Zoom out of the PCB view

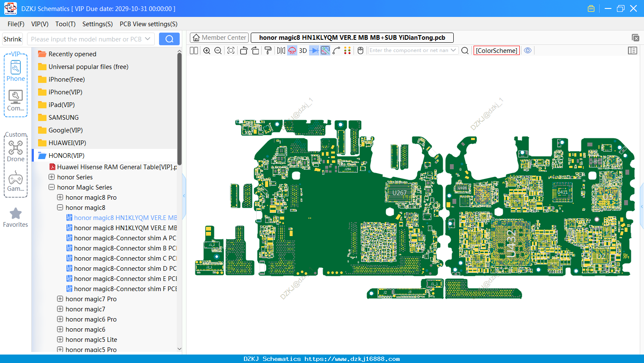(218, 50)
